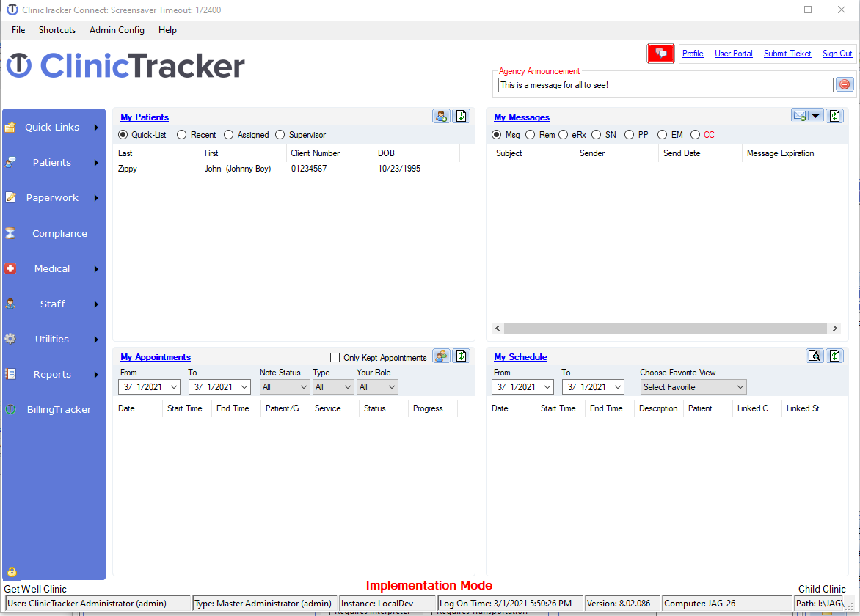Click the Submit Ticket link
860x616 pixels.
[787, 54]
